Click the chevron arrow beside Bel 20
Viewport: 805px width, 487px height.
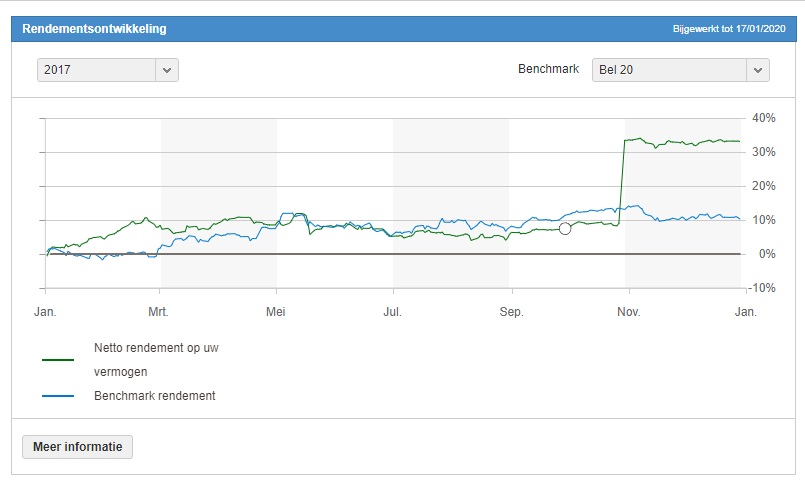[758, 70]
